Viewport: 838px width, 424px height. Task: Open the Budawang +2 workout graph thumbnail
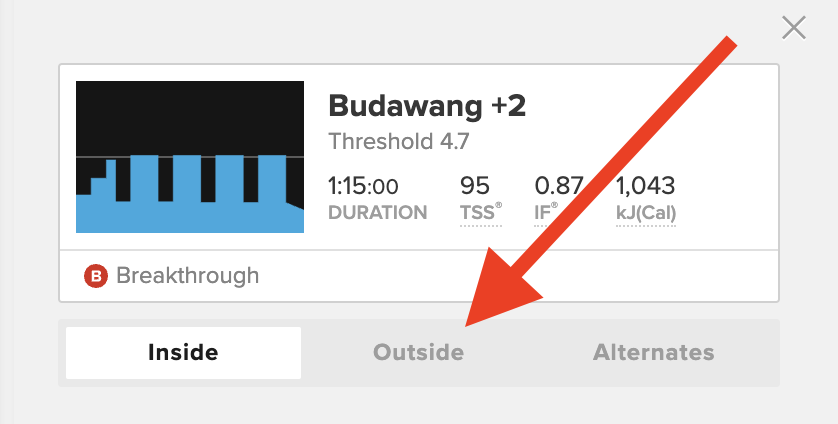coord(190,157)
